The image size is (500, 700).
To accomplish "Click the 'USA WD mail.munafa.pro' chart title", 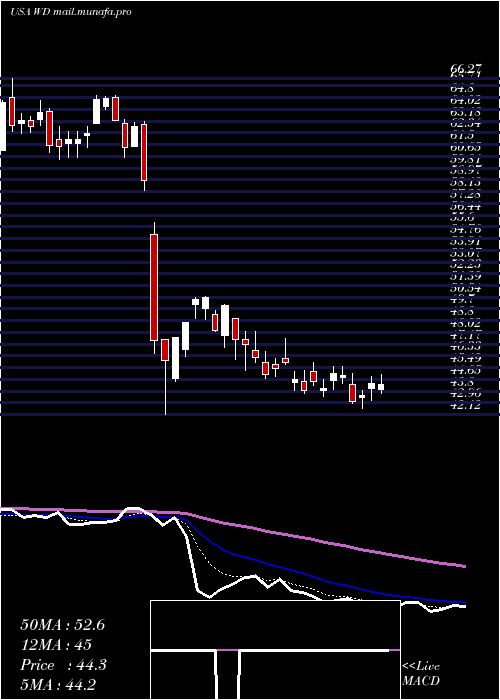I will tap(71, 12).
